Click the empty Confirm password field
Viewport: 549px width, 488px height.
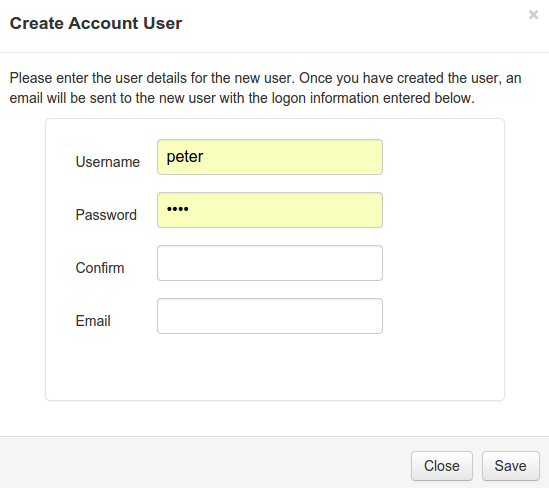pyautogui.click(x=270, y=263)
